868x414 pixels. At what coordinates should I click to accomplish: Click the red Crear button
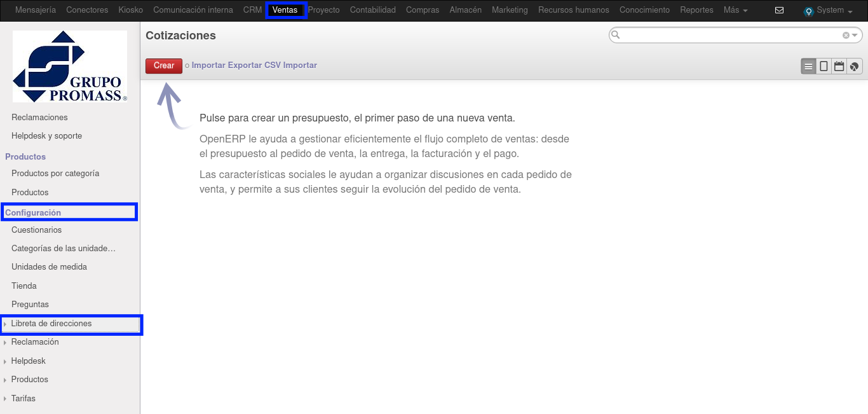164,66
